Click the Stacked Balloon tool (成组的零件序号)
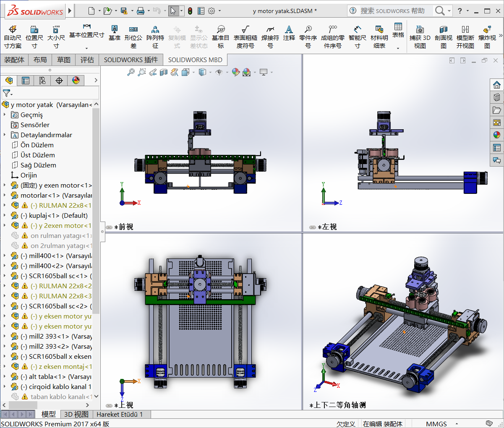Viewport: 504px width, 428px height. [x=333, y=37]
